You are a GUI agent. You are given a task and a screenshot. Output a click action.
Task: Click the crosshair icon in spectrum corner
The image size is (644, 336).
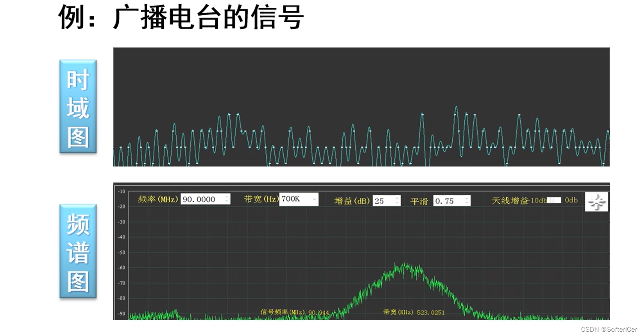tap(597, 202)
